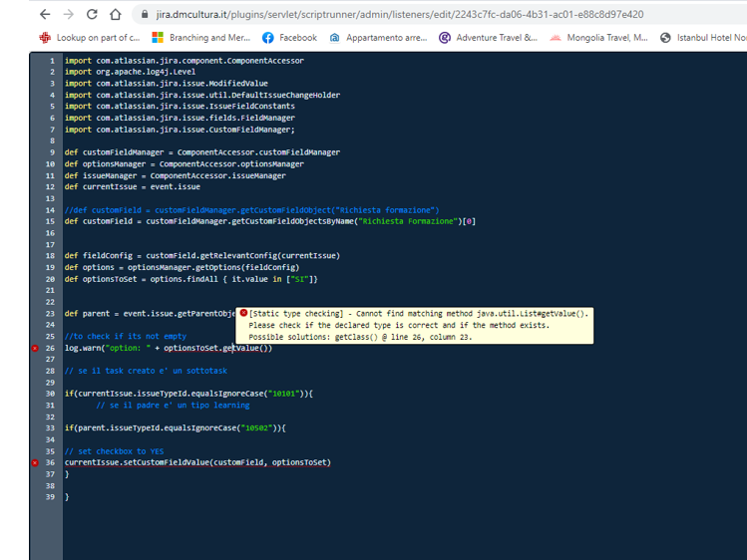Click comment 'se il padre e' un tipo learning'
The height and width of the screenshot is (560, 747).
(x=173, y=405)
